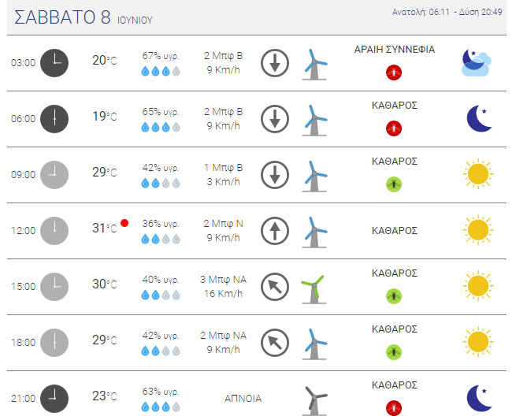
Task: Click the north wind direction arrow at 06:00
Action: tap(275, 119)
